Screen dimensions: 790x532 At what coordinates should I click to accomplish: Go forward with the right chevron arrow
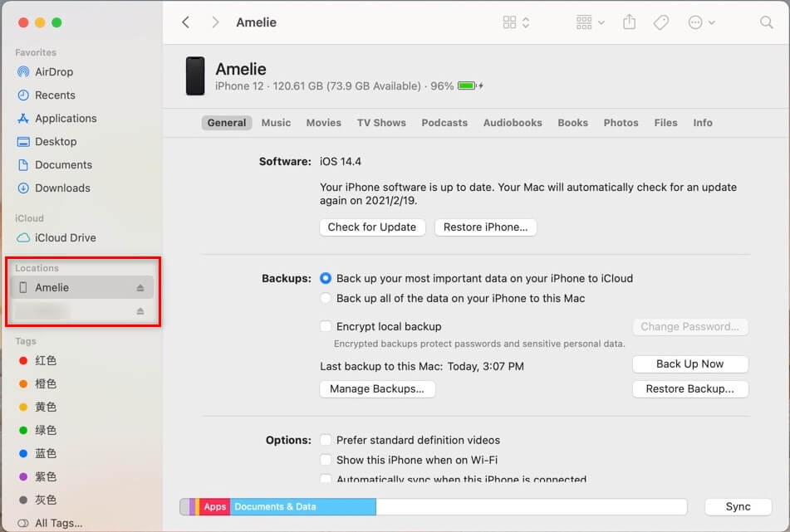[x=215, y=22]
